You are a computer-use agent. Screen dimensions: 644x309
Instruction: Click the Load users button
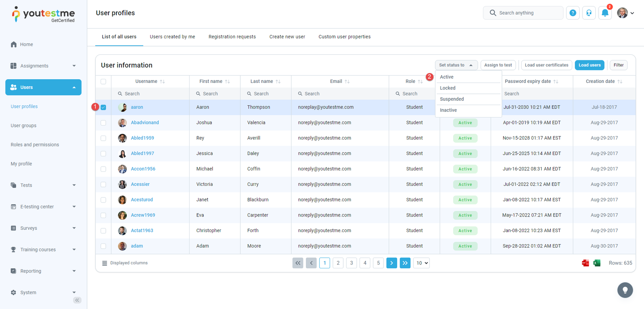tap(589, 65)
